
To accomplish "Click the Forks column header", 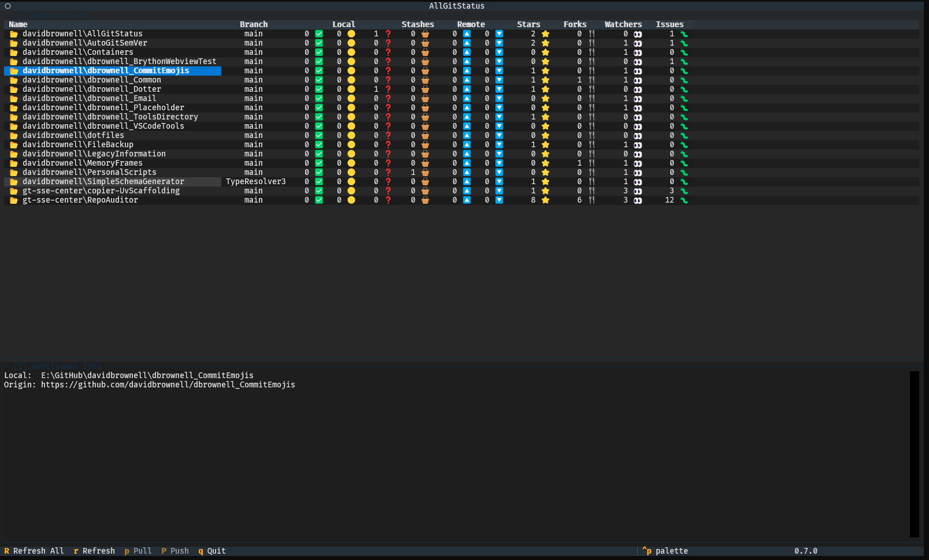I will click(575, 24).
